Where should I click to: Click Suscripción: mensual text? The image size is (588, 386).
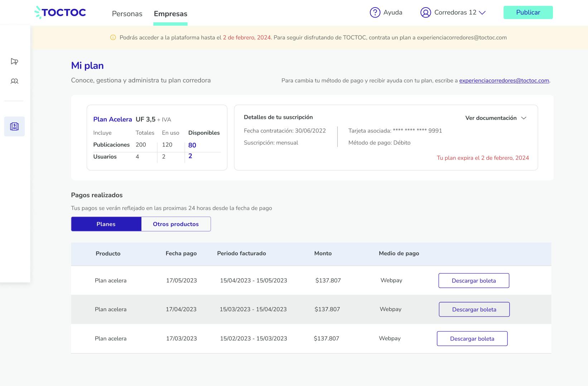pos(271,143)
